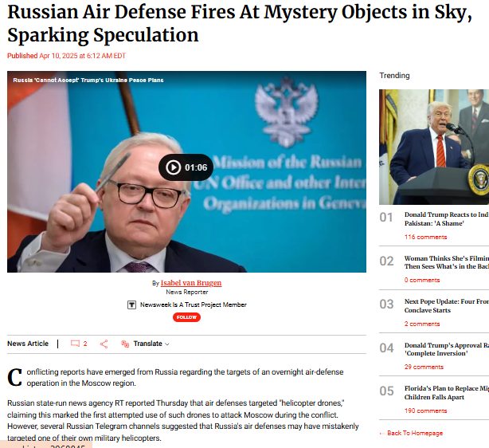The image size is (489, 448).
Task: Open 'Next Pope Update' trending story
Action: point(447,305)
